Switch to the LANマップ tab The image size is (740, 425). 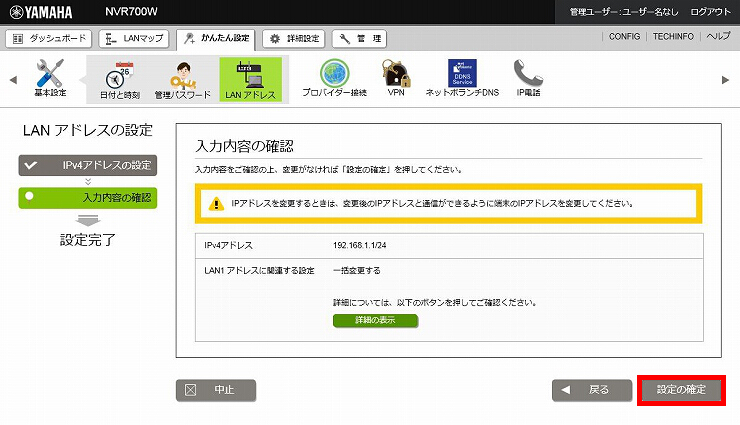tap(134, 39)
